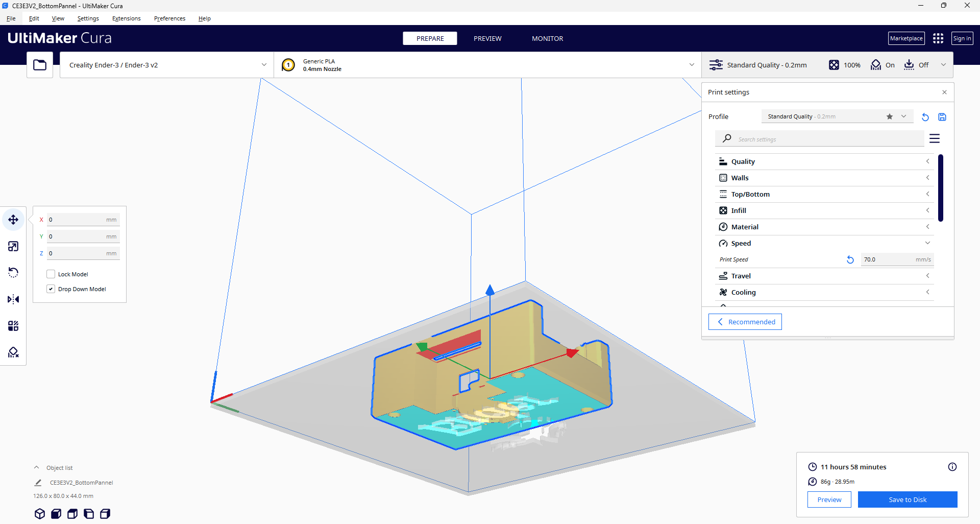
Task: Open the Generic PLA material dropdown
Action: click(x=487, y=65)
